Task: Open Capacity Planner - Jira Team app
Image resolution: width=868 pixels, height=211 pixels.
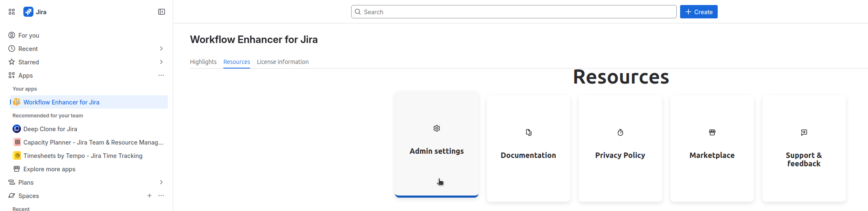Action: [89, 142]
